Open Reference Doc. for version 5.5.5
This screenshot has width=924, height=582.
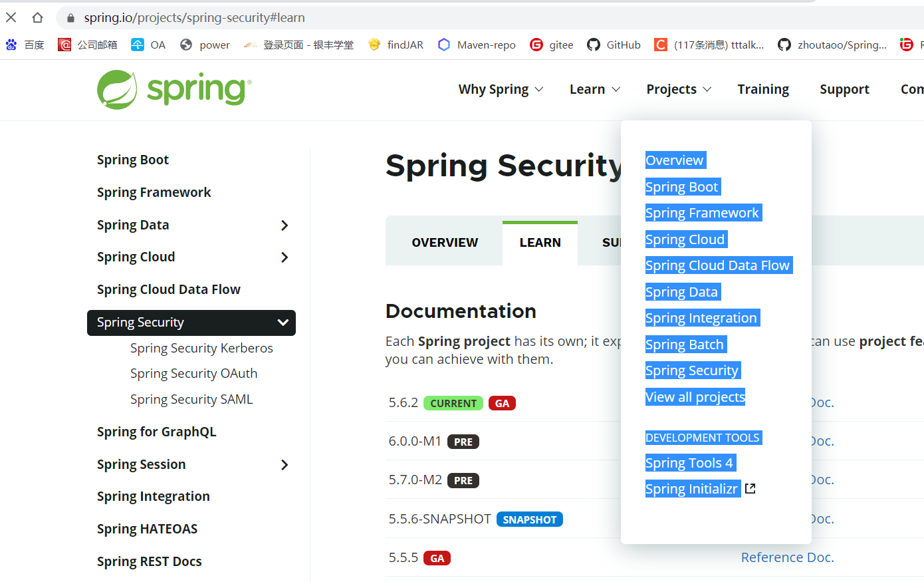point(788,557)
